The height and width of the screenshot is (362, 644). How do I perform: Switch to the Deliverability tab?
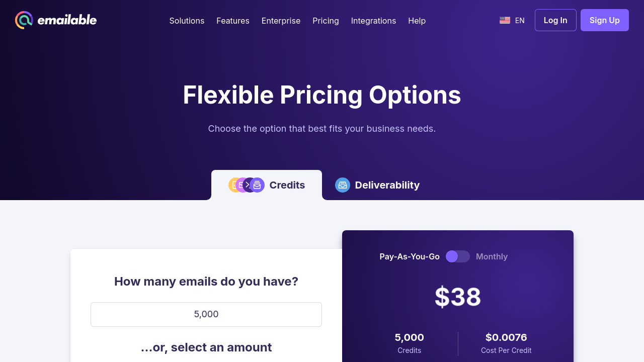[x=387, y=185]
